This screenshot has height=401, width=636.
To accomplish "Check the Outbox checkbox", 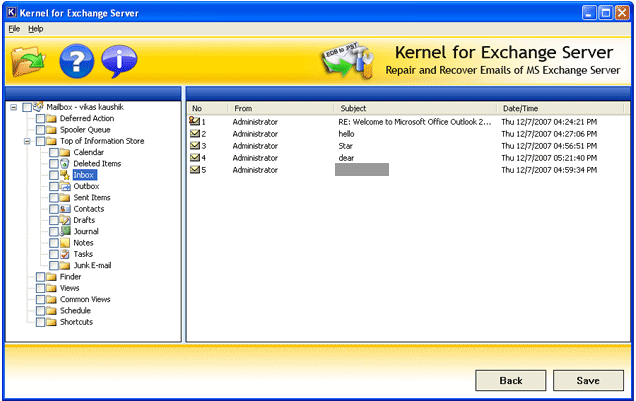I will coord(54,187).
